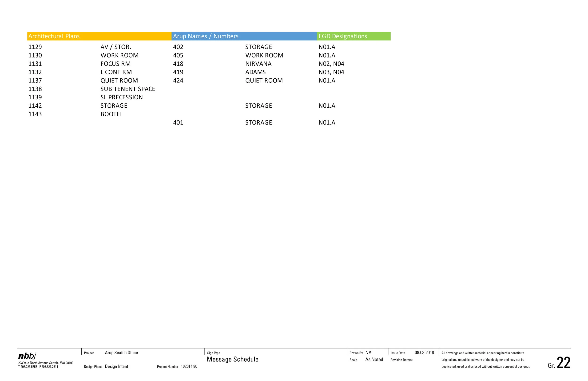Select the "SUB TENENT SPACE" entry
The width and height of the screenshot is (588, 381).
[128, 89]
